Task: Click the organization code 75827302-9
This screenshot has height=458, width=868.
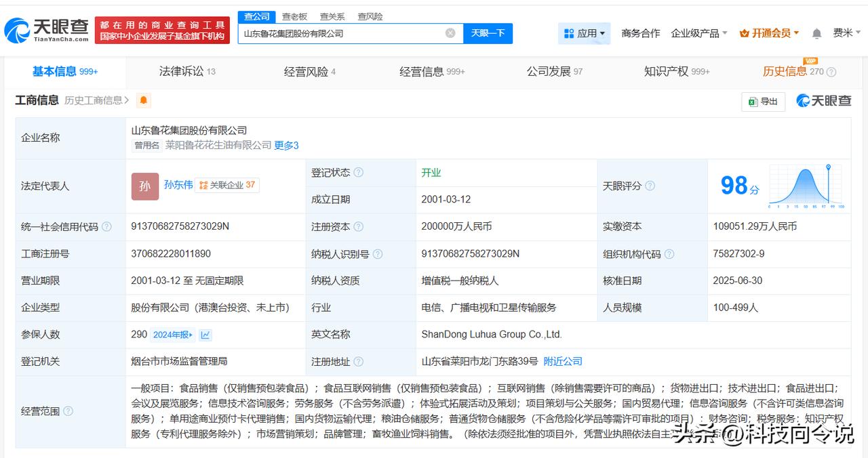Action: (739, 254)
